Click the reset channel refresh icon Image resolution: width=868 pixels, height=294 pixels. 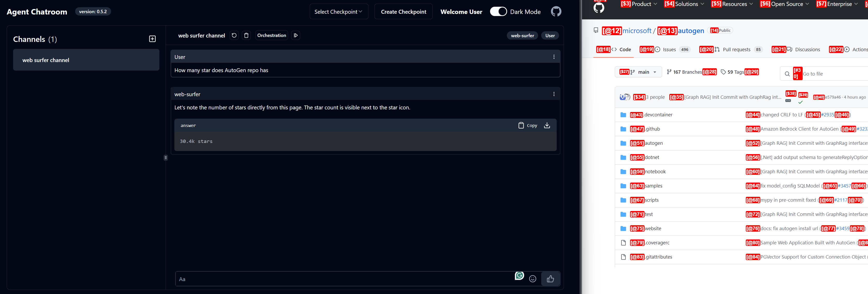[x=234, y=35]
